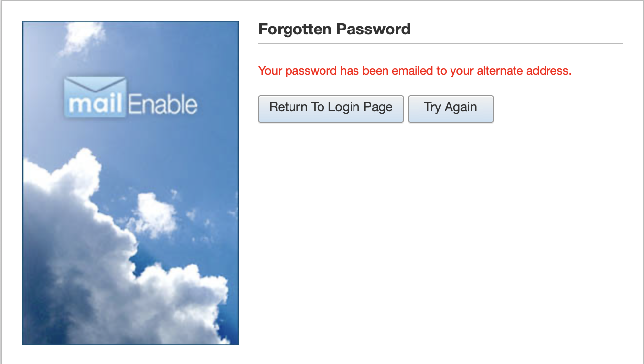Click the MailEnable envelope icon
The width and height of the screenshot is (644, 364).
click(x=96, y=85)
